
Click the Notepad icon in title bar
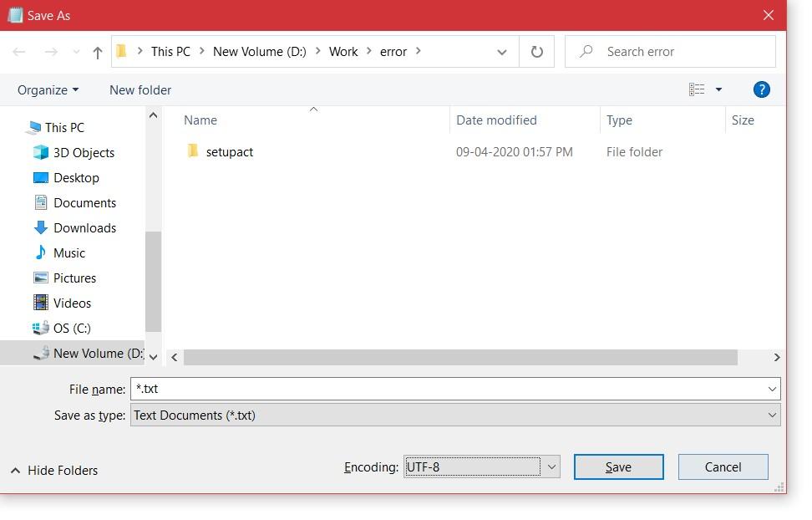15,15
